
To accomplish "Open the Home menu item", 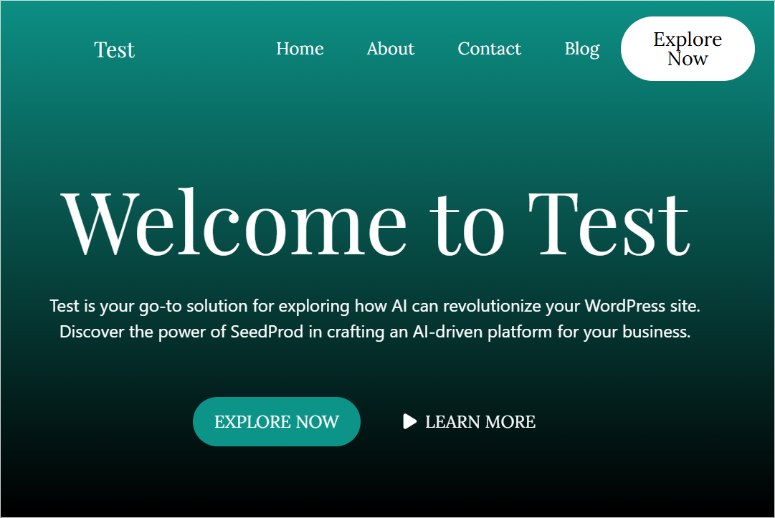I will click(x=300, y=48).
